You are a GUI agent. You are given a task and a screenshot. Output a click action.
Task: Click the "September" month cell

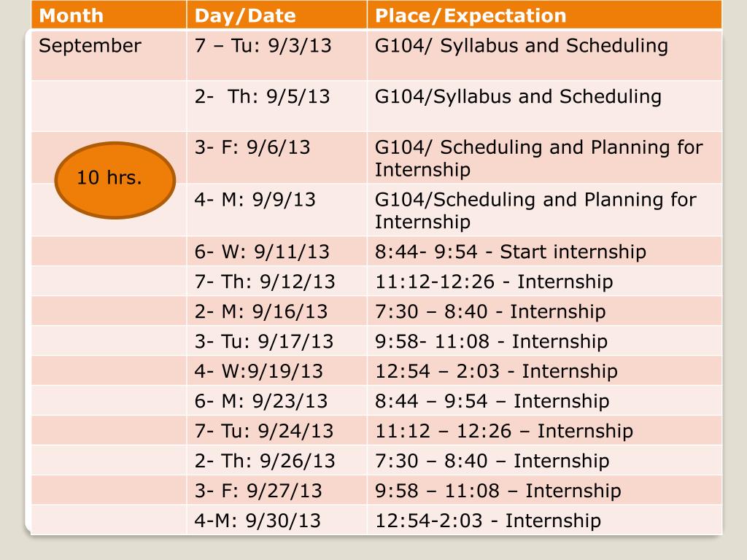click(x=90, y=47)
